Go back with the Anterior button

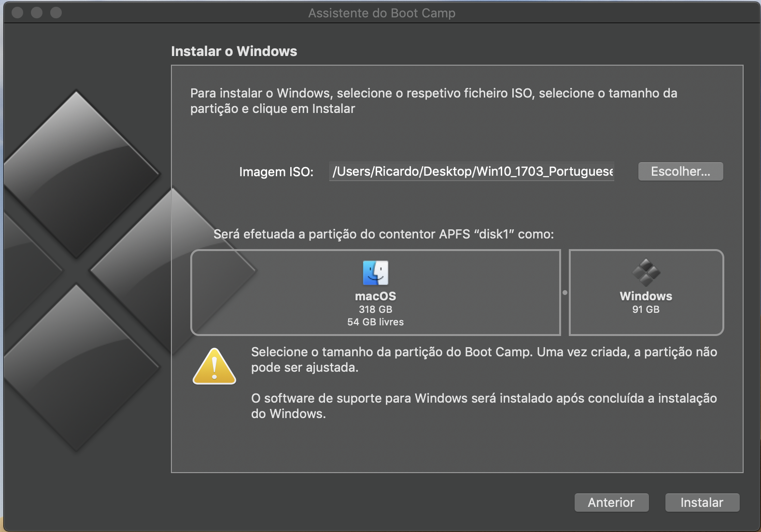tap(611, 503)
